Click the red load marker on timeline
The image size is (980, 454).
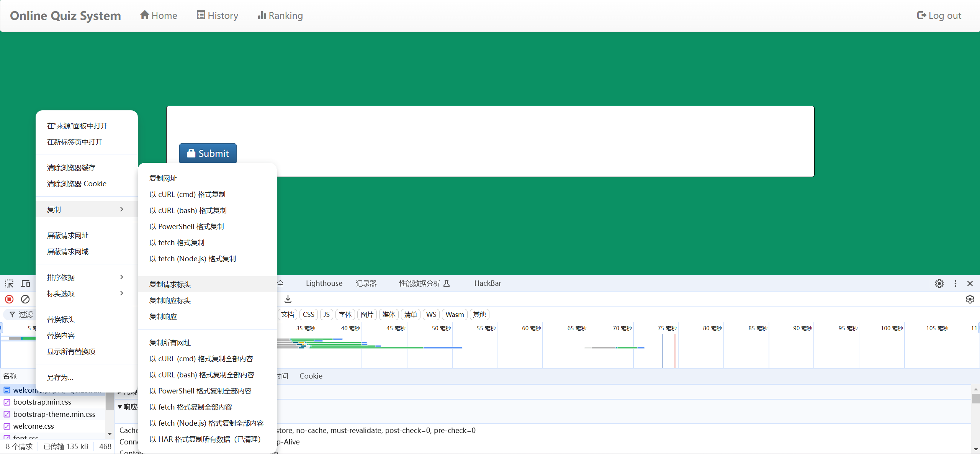click(x=675, y=351)
